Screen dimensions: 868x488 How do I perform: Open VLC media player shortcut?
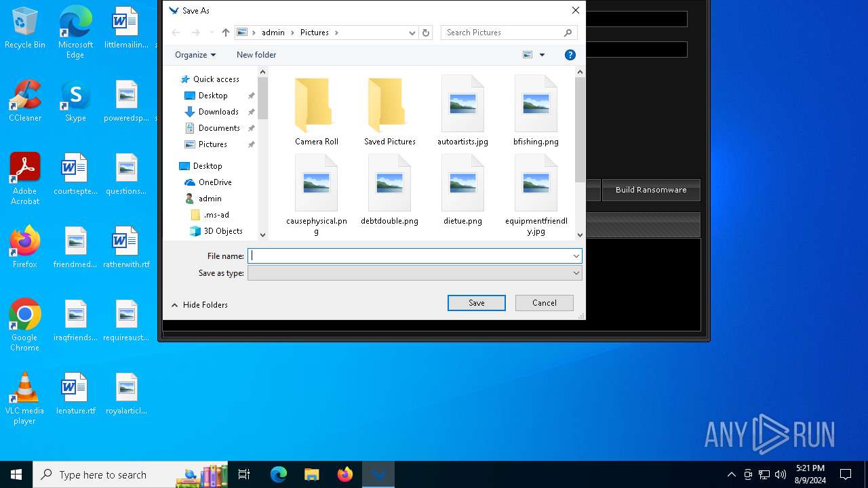(25, 399)
